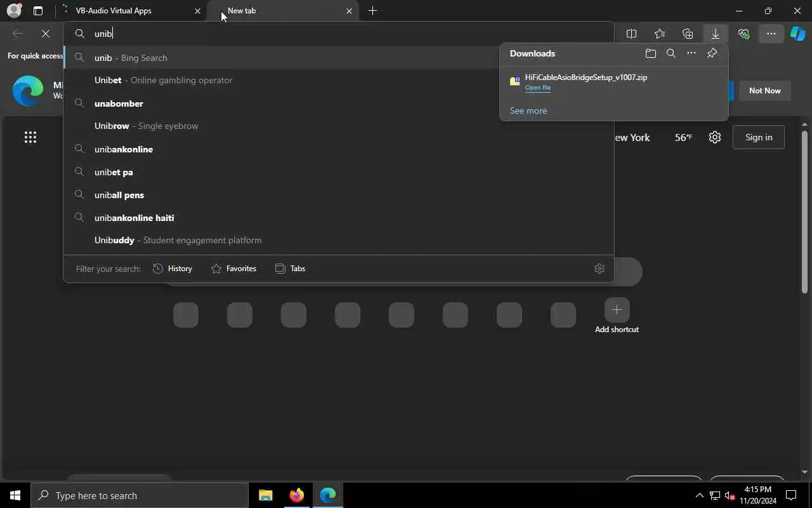The image size is (812, 508).
Task: Click the Sign in button
Action: click(759, 137)
